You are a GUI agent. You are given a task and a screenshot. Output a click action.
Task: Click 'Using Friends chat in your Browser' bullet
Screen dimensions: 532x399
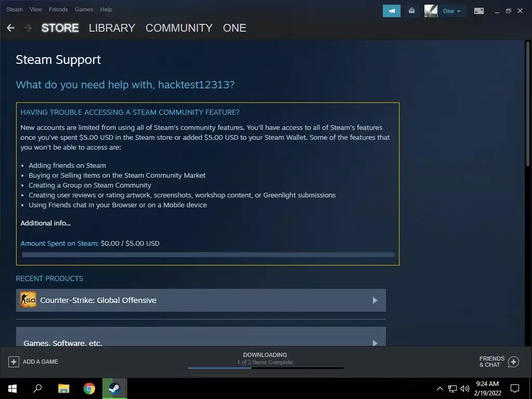pos(118,205)
